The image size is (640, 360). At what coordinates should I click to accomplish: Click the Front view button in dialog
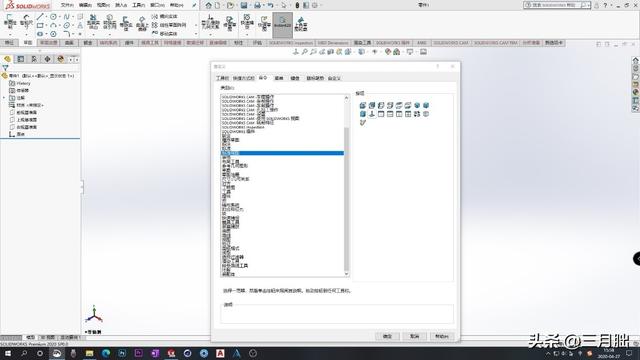pos(362,105)
